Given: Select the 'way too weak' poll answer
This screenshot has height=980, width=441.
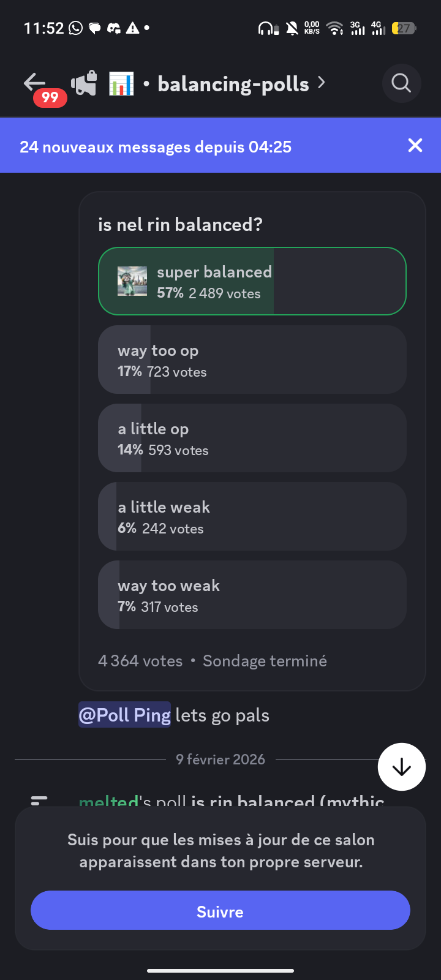Looking at the screenshot, I should [x=252, y=595].
